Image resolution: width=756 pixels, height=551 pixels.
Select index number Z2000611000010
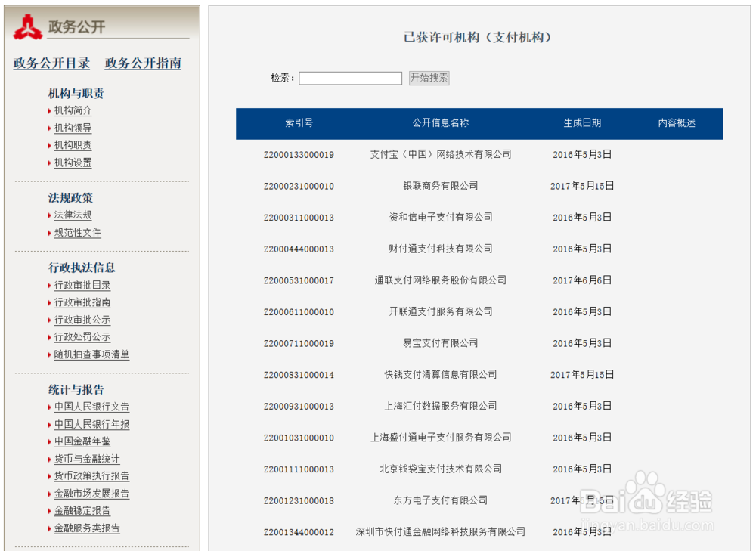299,312
